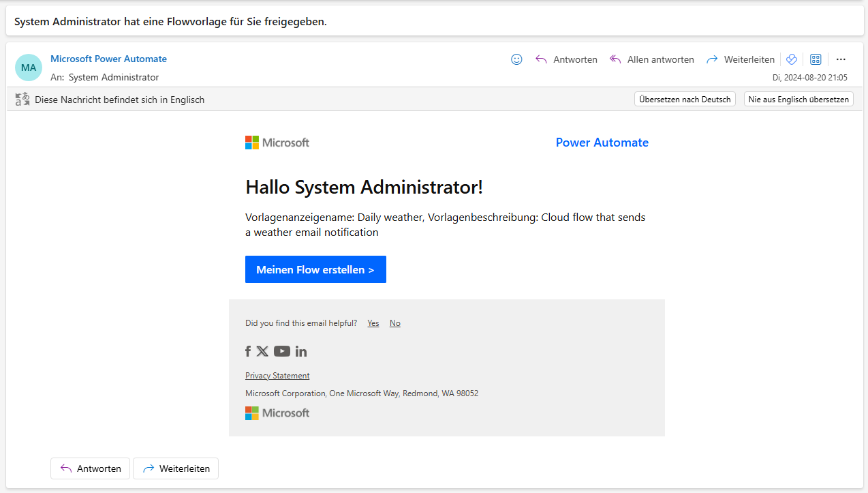Image resolution: width=868 pixels, height=493 pixels.
Task: Click the Meinen Flow erstellen button
Action: 315,269
